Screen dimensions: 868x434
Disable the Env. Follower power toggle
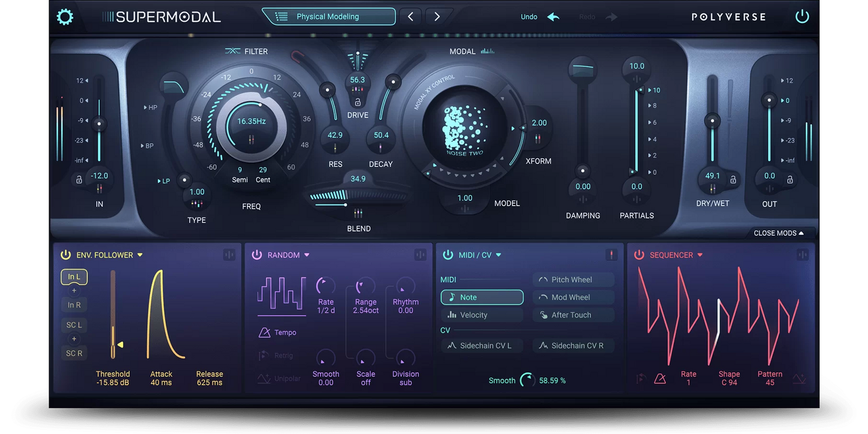point(65,255)
